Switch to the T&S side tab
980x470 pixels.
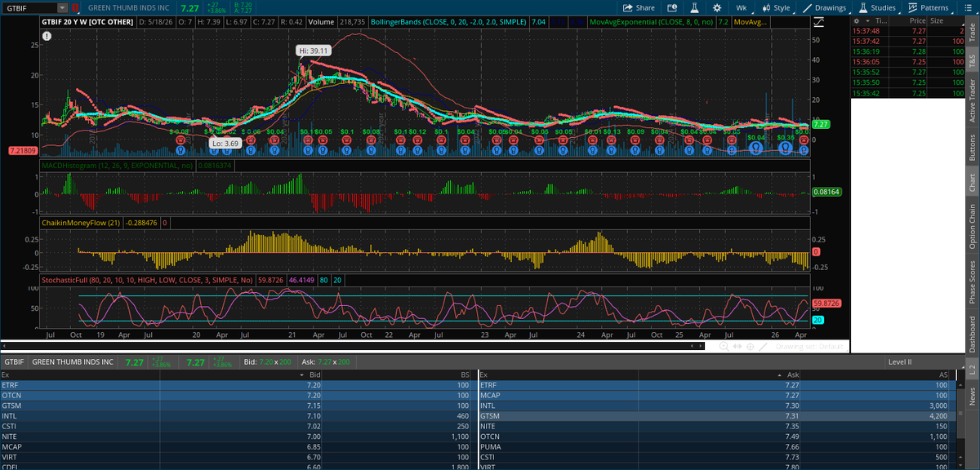972,59
